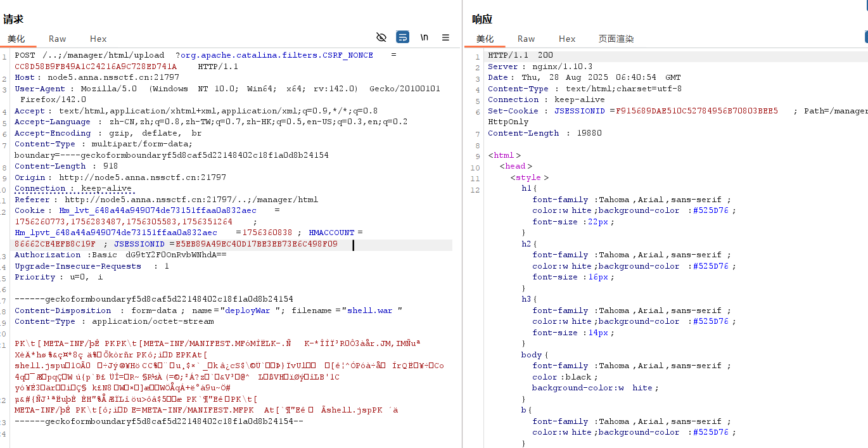Select 美化 tab in response panel
868x448 pixels.
tap(485, 39)
